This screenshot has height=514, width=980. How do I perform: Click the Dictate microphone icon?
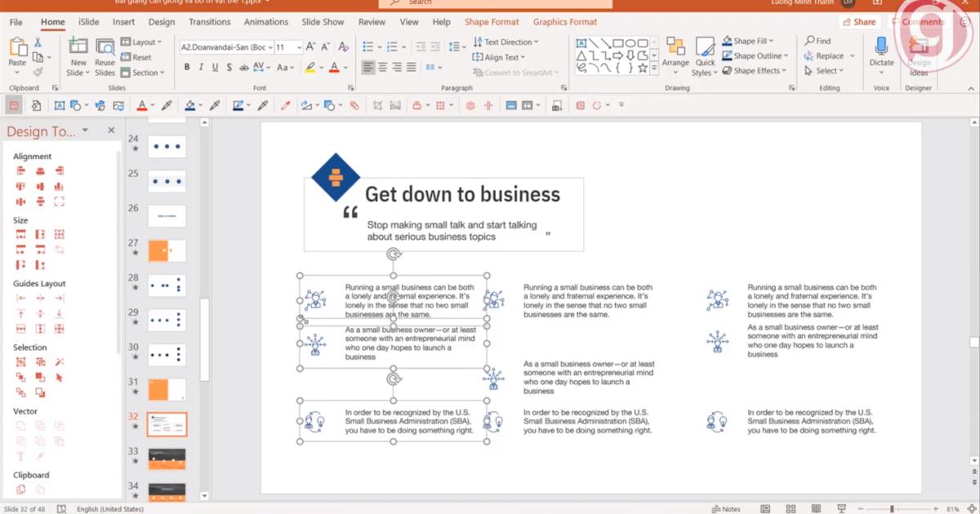(x=881, y=47)
